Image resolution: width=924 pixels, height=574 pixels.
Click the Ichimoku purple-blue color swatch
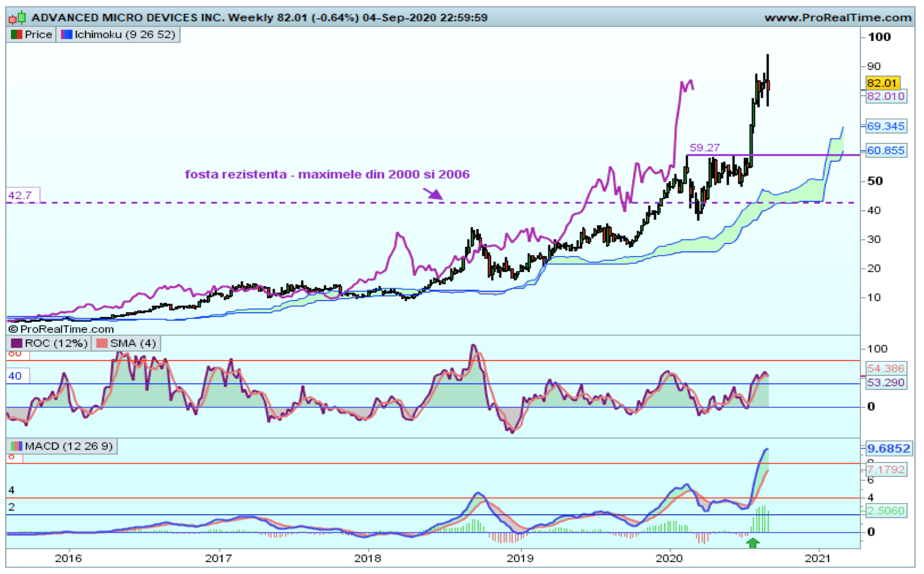point(66,35)
